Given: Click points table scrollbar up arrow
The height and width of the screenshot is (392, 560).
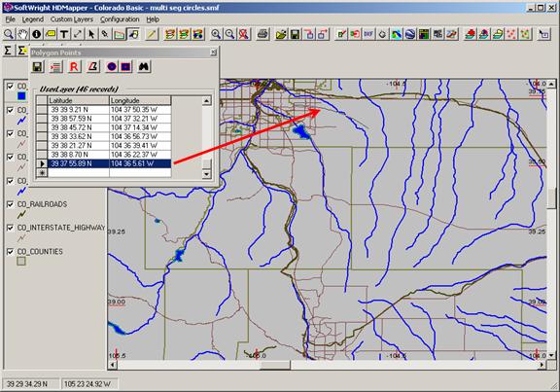Looking at the screenshot, I should (206, 101).
